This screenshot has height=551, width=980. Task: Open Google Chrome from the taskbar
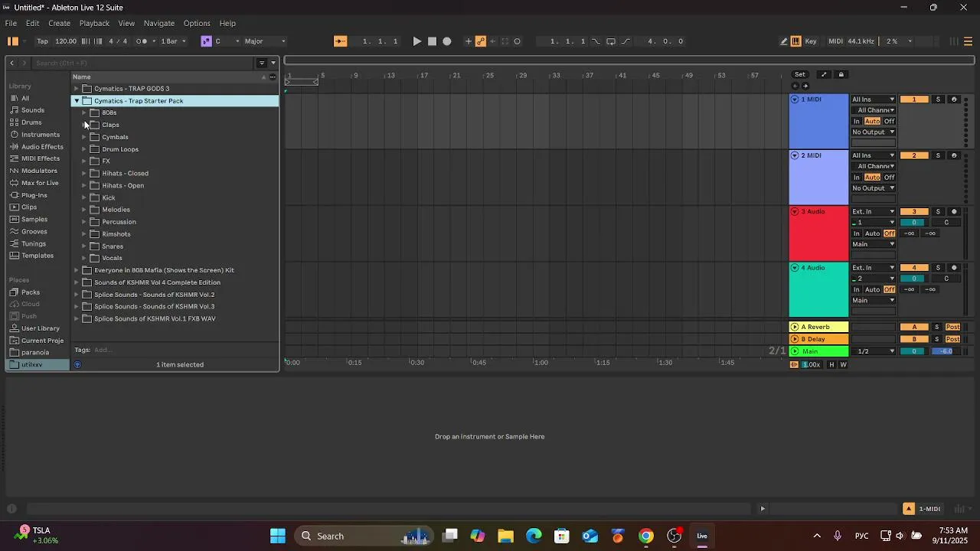point(646,536)
